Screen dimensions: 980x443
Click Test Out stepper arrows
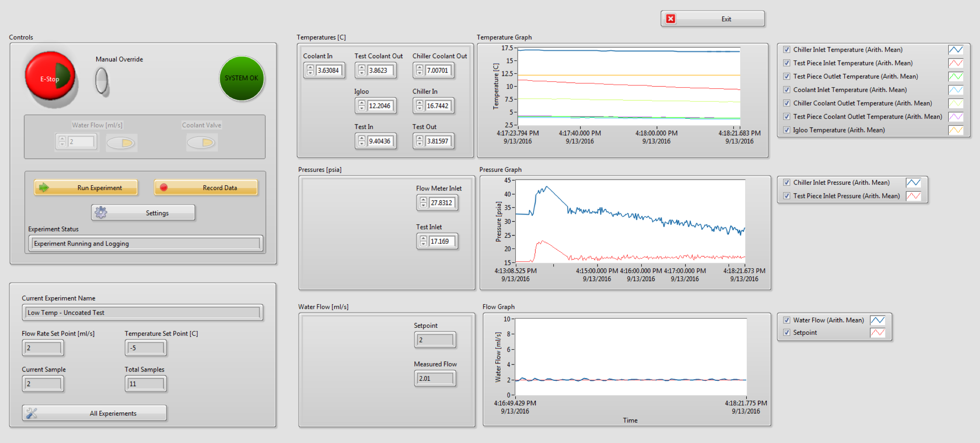[x=420, y=141]
